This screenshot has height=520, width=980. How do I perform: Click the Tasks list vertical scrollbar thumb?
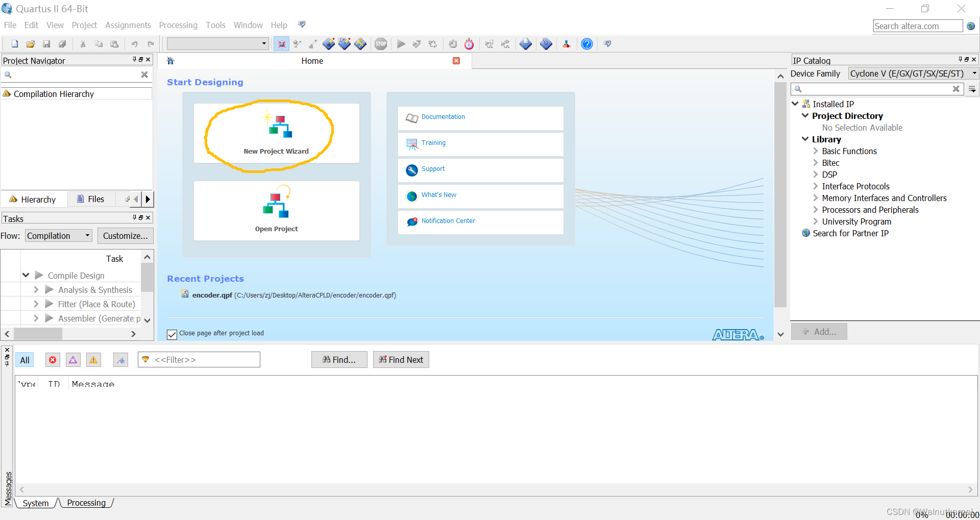point(147,278)
